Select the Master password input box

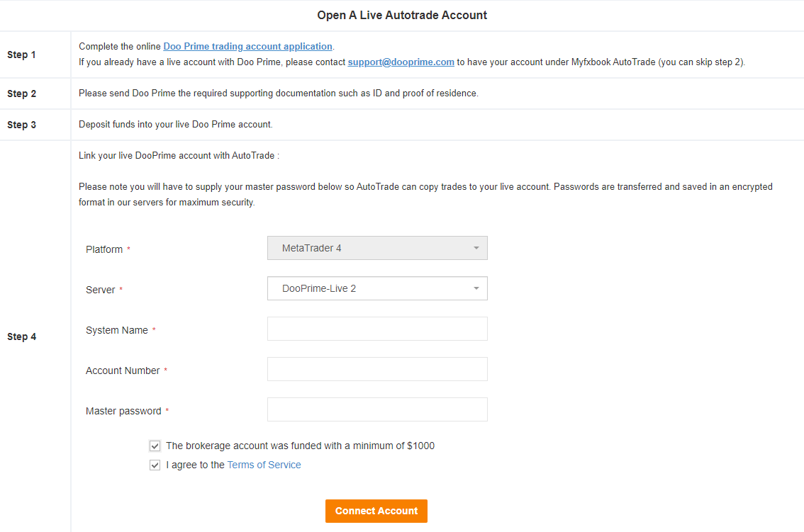[377, 409]
